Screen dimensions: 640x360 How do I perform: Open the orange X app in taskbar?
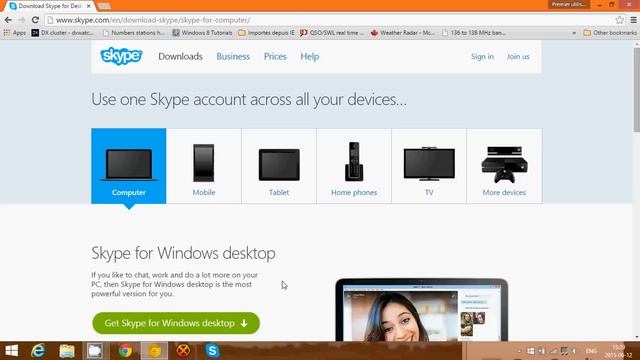pyautogui.click(x=183, y=351)
